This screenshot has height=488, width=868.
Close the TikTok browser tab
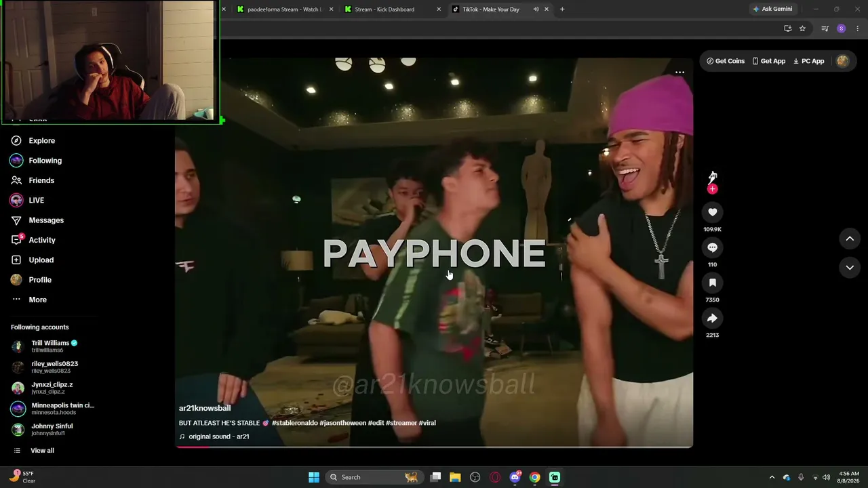[x=547, y=9]
